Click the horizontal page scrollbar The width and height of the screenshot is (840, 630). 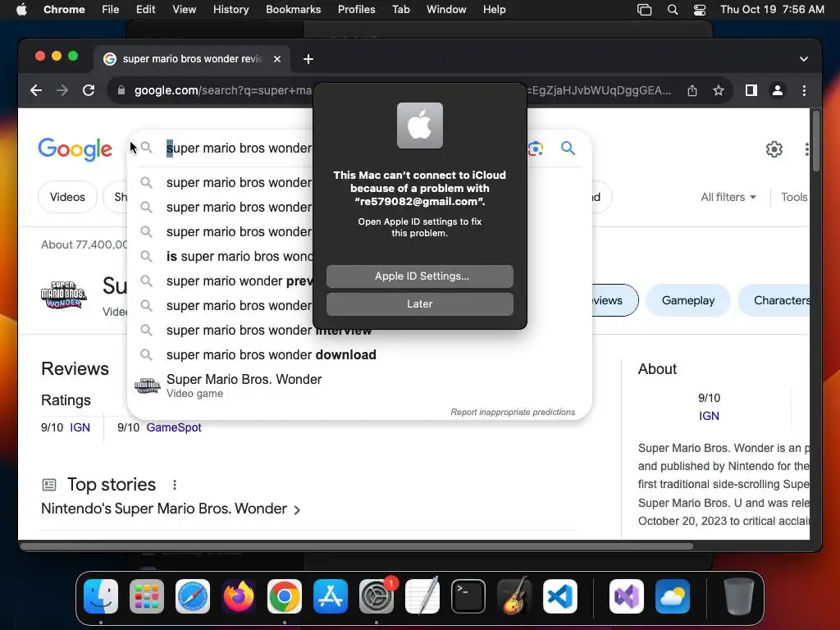357,546
